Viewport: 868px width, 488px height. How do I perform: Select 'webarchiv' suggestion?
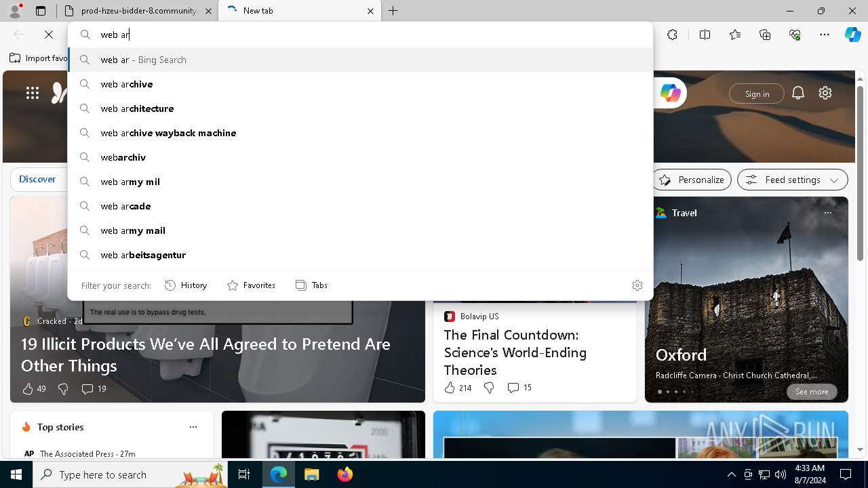pos(360,157)
